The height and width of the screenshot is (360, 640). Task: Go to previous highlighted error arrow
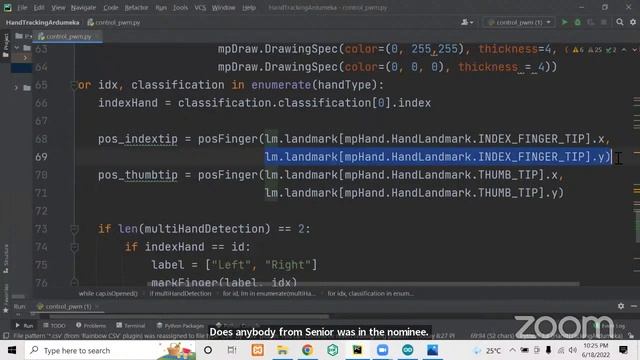624,50
